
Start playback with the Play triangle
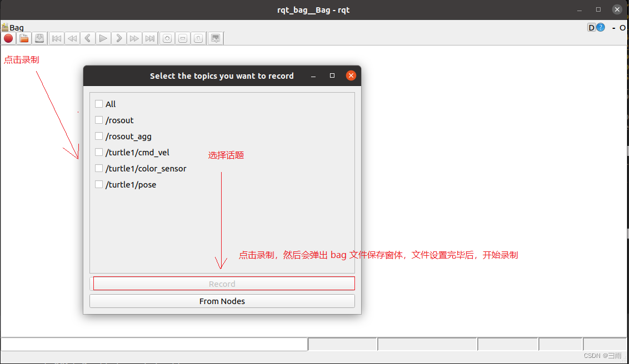tap(103, 38)
